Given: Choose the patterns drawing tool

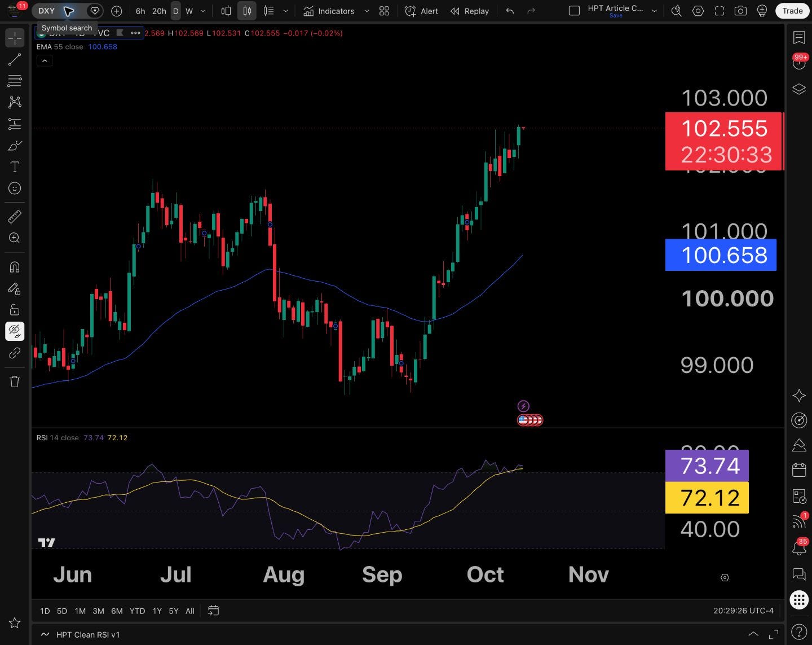Looking at the screenshot, I should coord(15,102).
